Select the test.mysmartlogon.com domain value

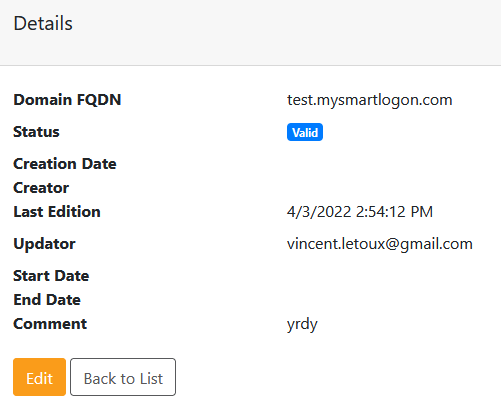369,100
